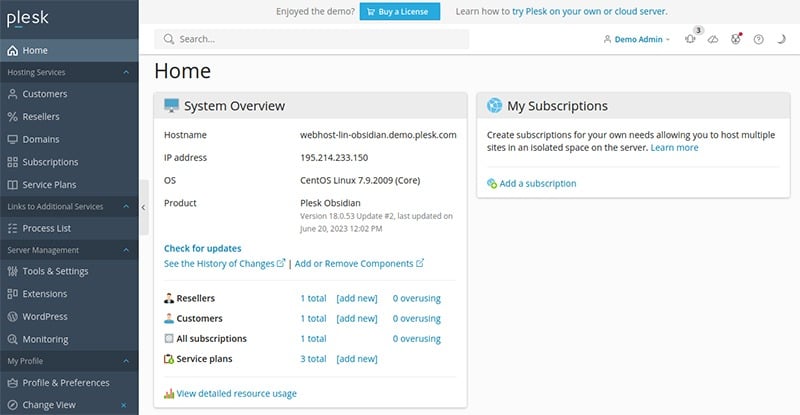Click the cloud icon in the top bar
The image size is (800, 415).
713,39
